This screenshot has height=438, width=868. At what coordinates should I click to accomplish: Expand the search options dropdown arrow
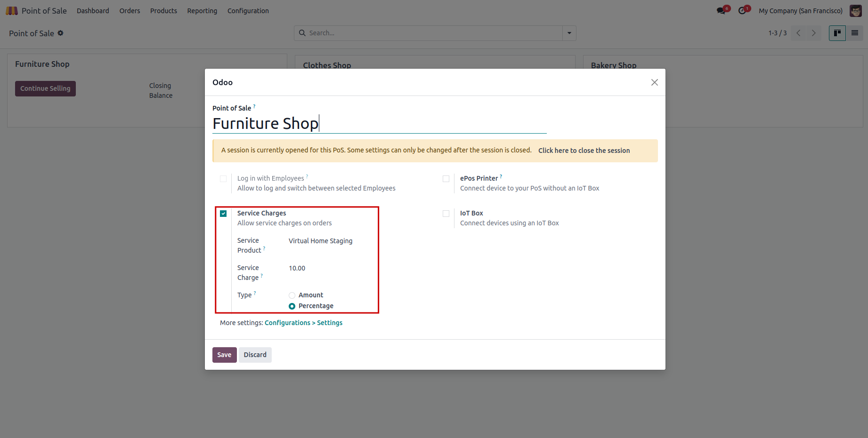click(x=569, y=33)
